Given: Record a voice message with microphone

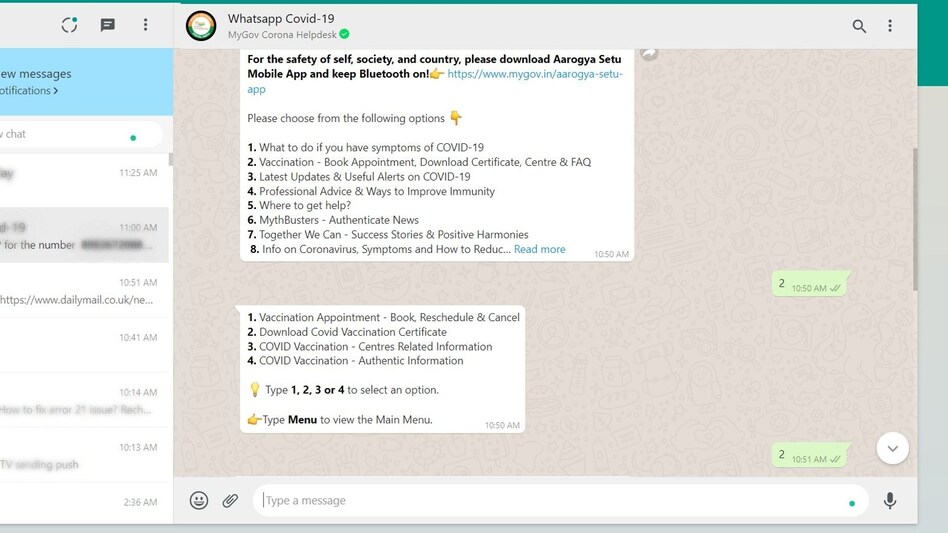Looking at the screenshot, I should [x=890, y=500].
